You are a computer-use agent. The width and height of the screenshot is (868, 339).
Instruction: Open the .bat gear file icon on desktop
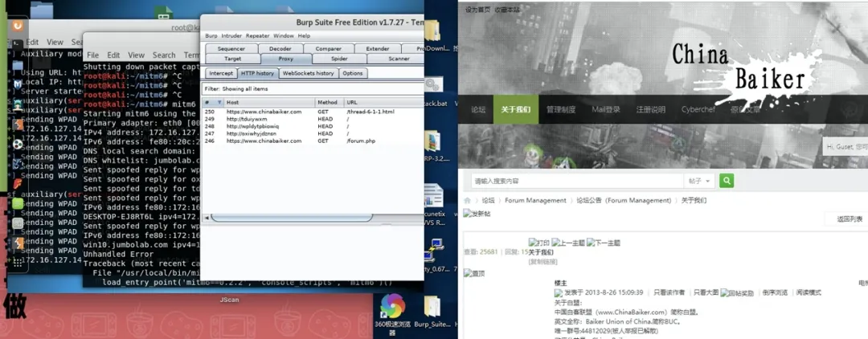(433, 92)
